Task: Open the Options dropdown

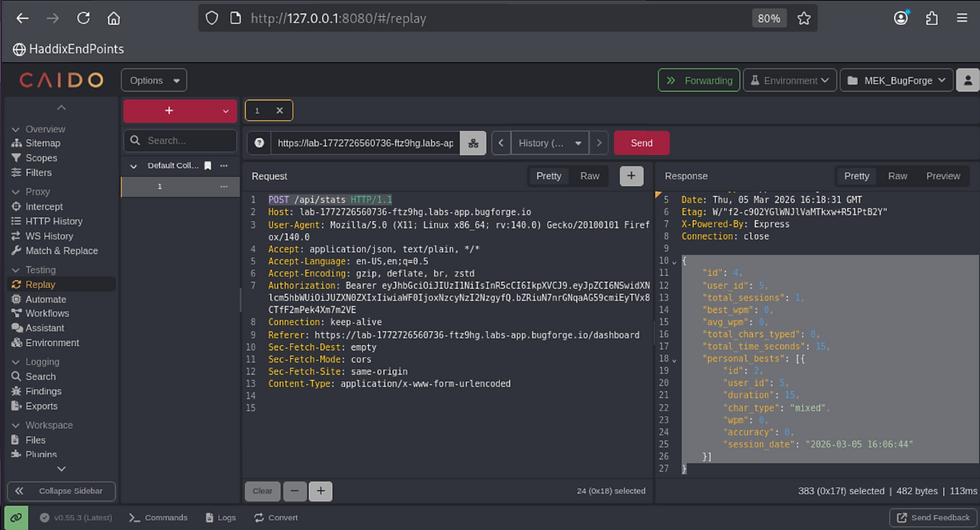Action: tap(154, 80)
